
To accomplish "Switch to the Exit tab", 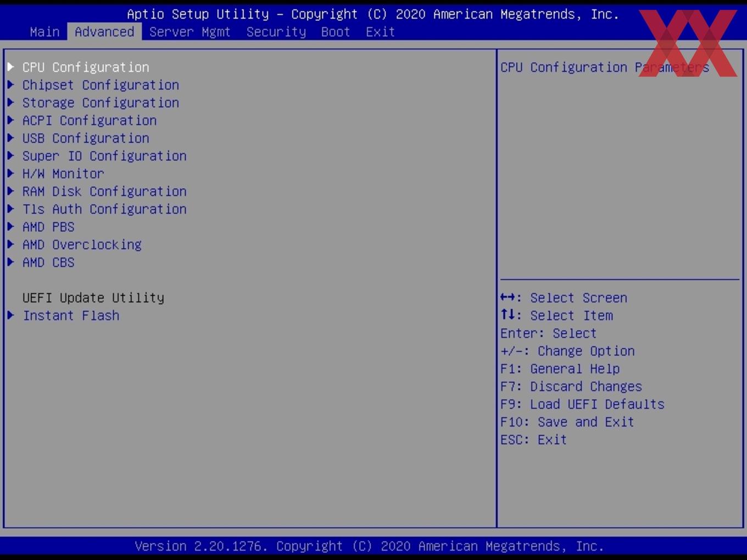I will coord(381,32).
